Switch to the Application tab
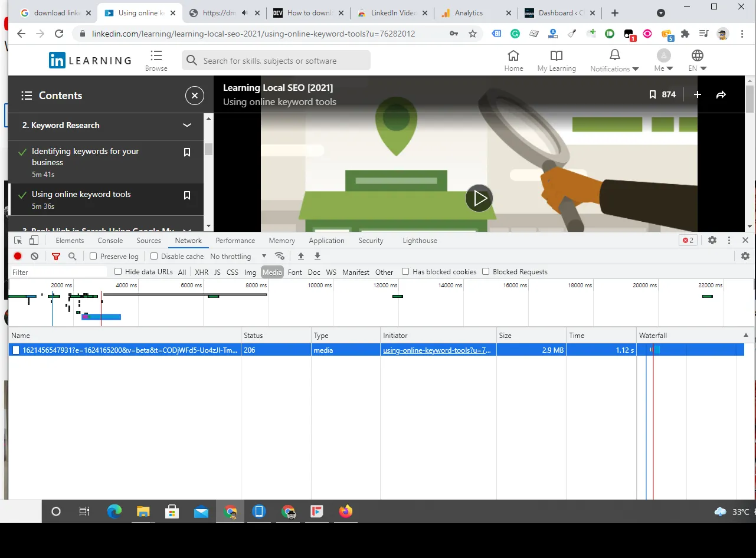 coord(326,241)
